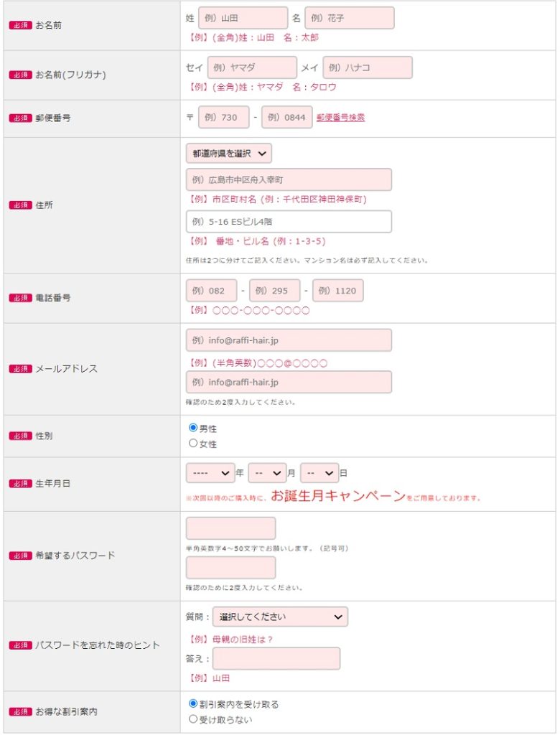Click the first desired password field
Viewport: 560px width, 735px height.
[230, 529]
